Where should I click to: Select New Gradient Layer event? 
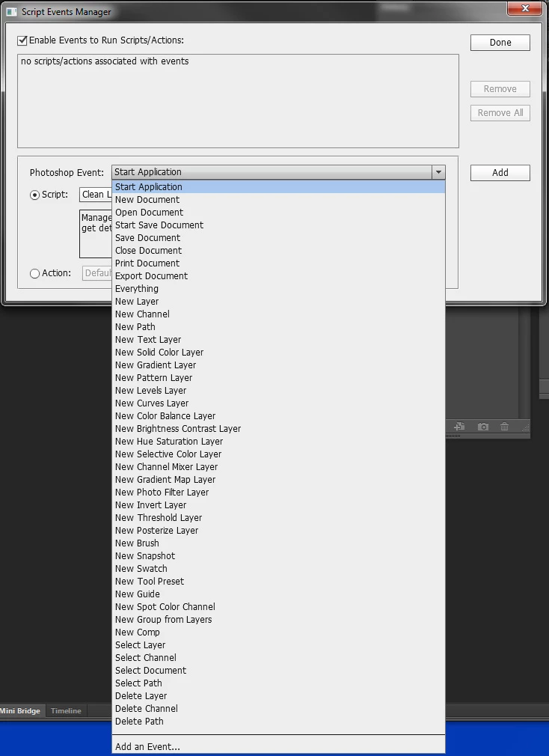click(x=278, y=365)
